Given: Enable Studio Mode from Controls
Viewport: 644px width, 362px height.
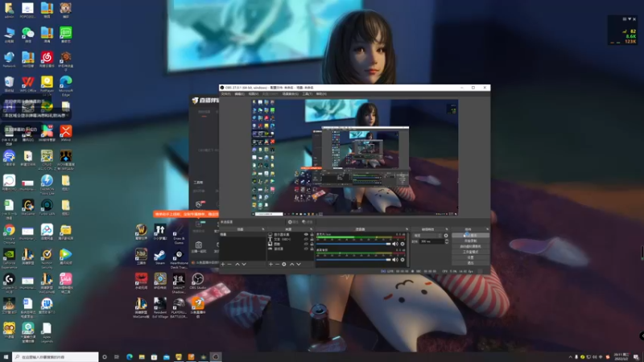Looking at the screenshot, I should (470, 252).
